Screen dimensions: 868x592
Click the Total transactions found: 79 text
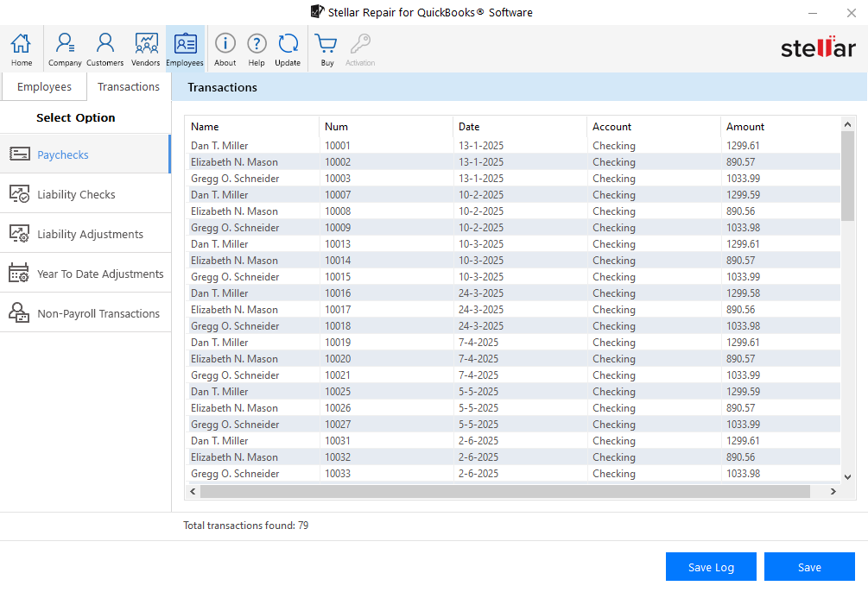(246, 526)
